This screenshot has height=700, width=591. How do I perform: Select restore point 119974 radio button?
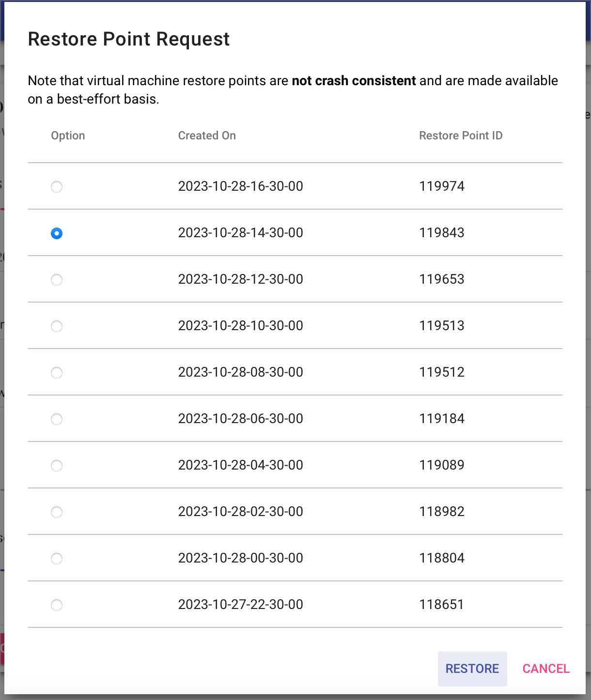[57, 186]
